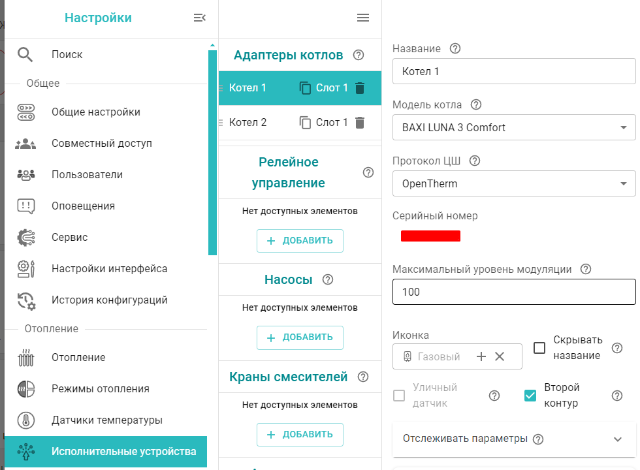Clear the Газовый icon selection
This screenshot has height=470, width=640.
coord(500,356)
